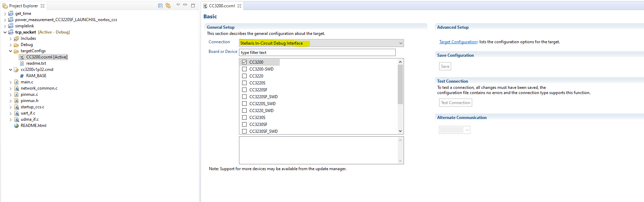Open the Connection dropdown
The width and height of the screenshot is (644, 202).
click(401, 43)
